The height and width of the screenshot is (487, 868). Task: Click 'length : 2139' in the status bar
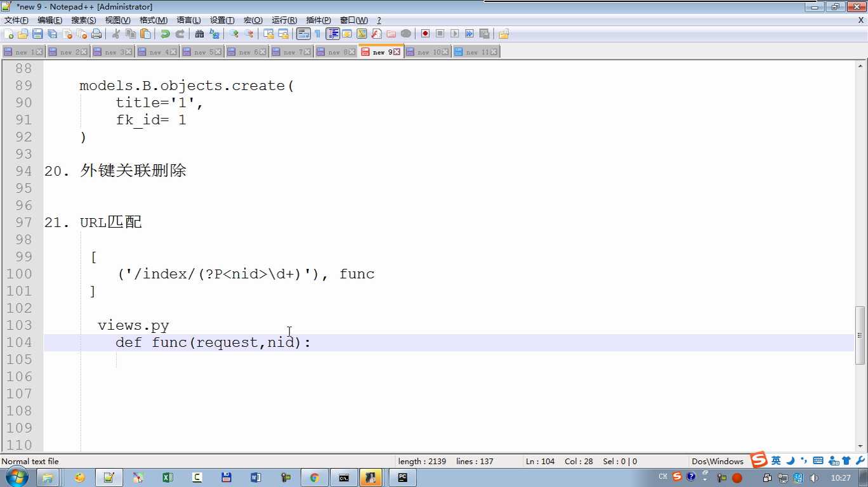422,461
